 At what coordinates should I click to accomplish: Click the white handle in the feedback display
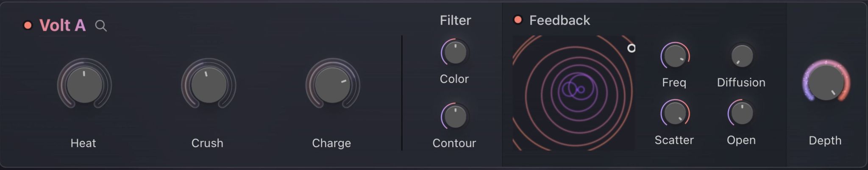pyautogui.click(x=631, y=48)
